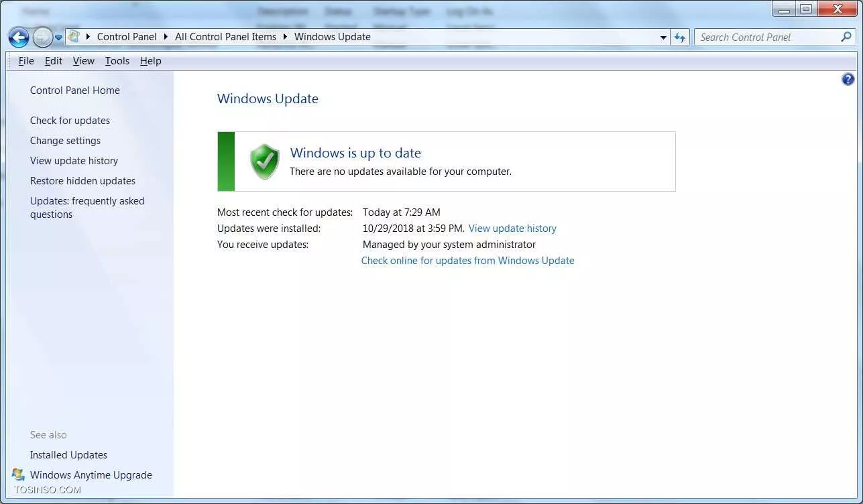Click the Refresh button by address bar
Viewport: 863px width, 504px height.
coord(681,38)
